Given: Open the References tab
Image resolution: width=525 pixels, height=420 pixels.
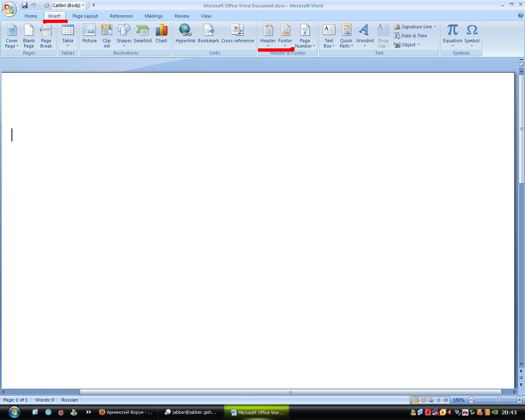Looking at the screenshot, I should tap(121, 16).
